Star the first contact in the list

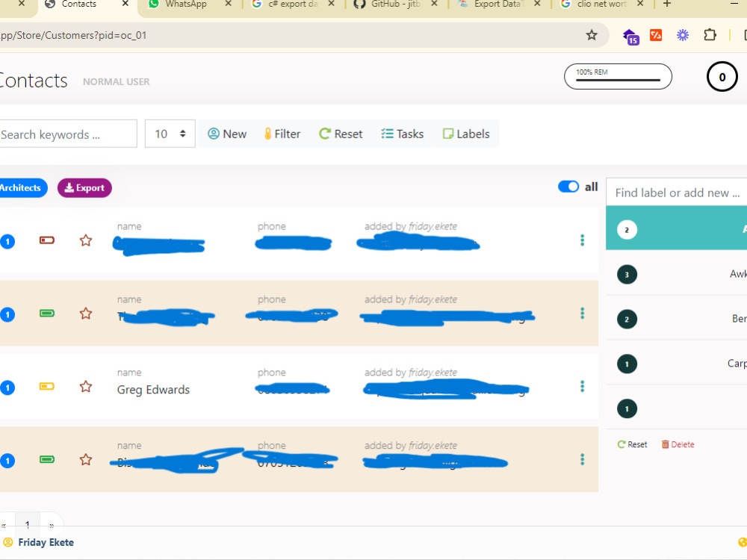point(86,240)
